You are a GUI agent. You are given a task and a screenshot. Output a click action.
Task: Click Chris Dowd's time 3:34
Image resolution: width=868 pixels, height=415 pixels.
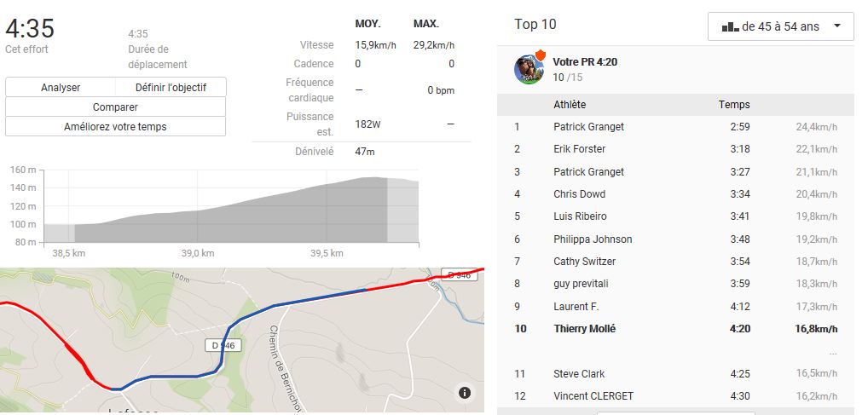[x=739, y=194]
